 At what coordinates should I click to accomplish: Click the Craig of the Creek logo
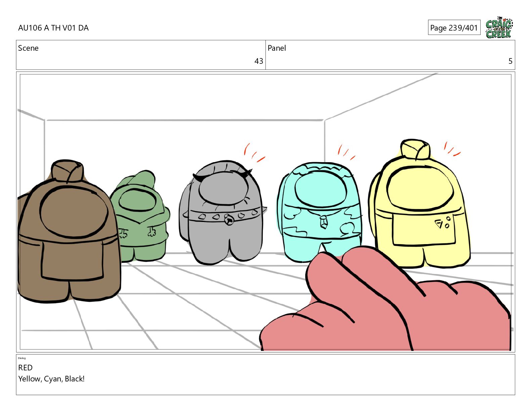click(499, 27)
